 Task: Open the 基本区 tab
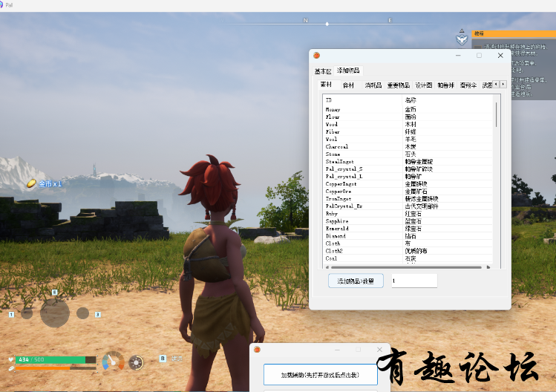point(323,71)
